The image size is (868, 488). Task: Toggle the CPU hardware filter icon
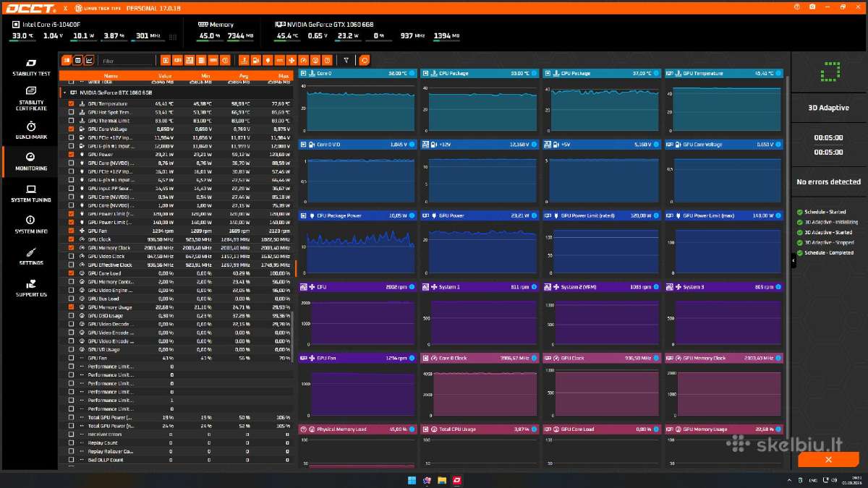pyautogui.click(x=166, y=61)
